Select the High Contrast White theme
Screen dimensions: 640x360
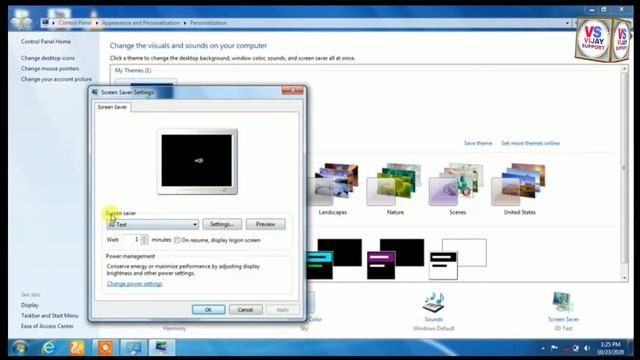pyautogui.click(x=458, y=259)
